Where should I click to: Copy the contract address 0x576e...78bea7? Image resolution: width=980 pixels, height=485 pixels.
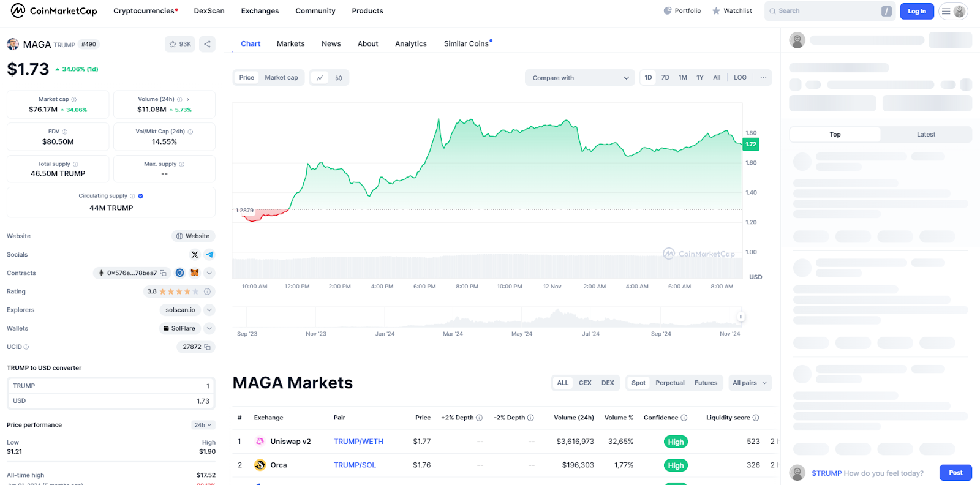[x=164, y=273]
